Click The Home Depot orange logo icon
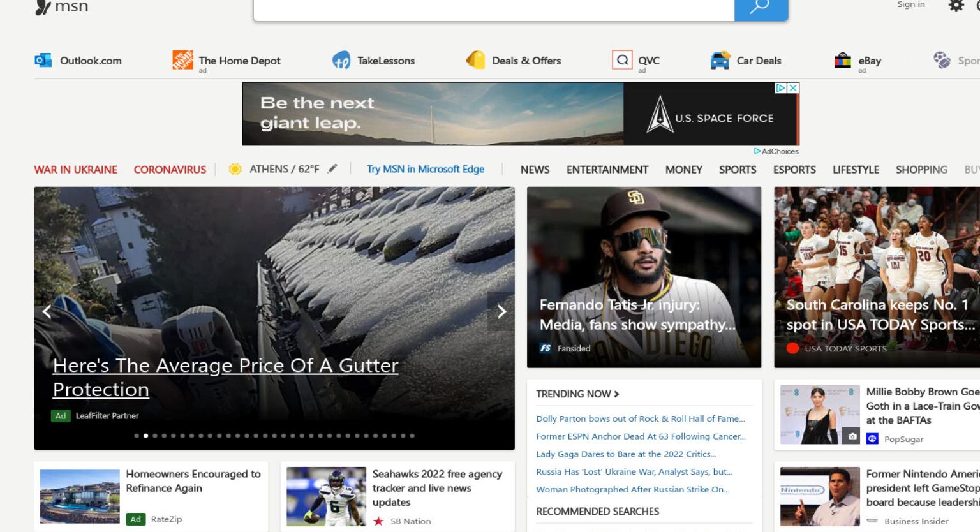 (182, 60)
